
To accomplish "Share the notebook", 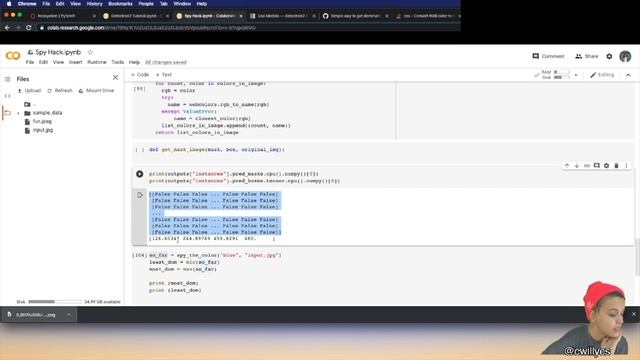I will 587,56.
